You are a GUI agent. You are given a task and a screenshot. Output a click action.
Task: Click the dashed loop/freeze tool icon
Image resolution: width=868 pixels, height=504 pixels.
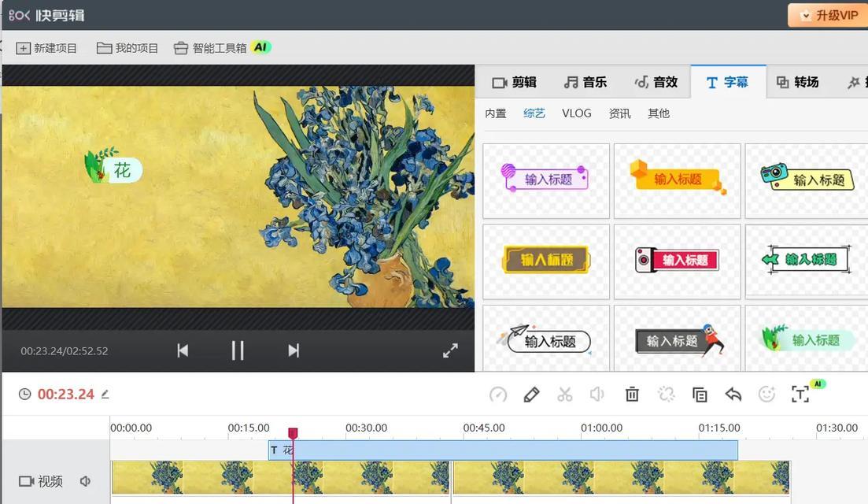[666, 395]
